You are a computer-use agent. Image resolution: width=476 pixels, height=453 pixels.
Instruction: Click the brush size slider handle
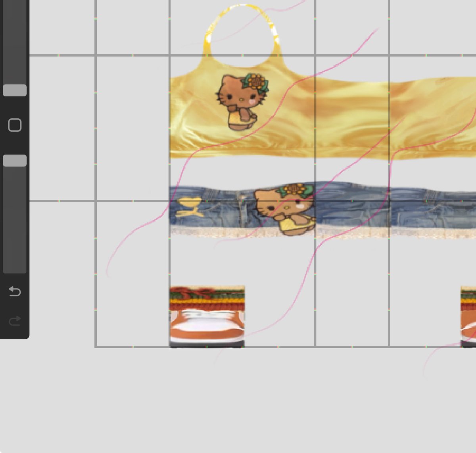pos(15,90)
